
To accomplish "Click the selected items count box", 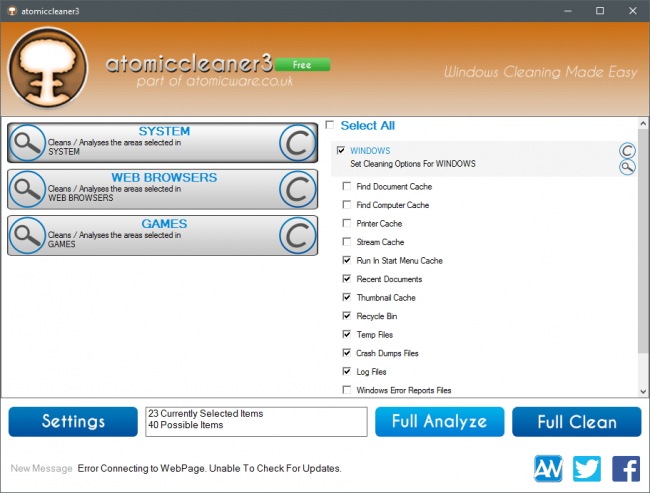I will 256,422.
